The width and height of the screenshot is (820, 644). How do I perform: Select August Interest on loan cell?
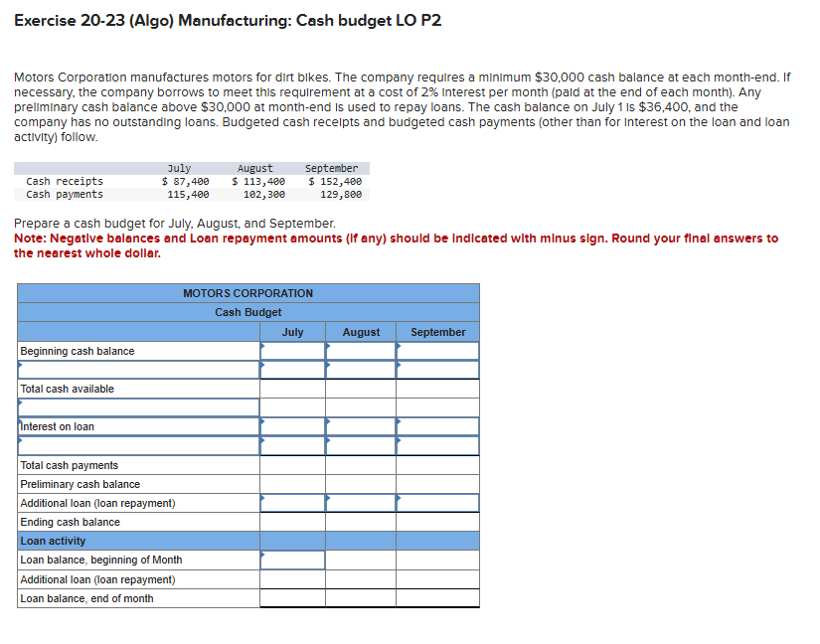[x=361, y=426]
